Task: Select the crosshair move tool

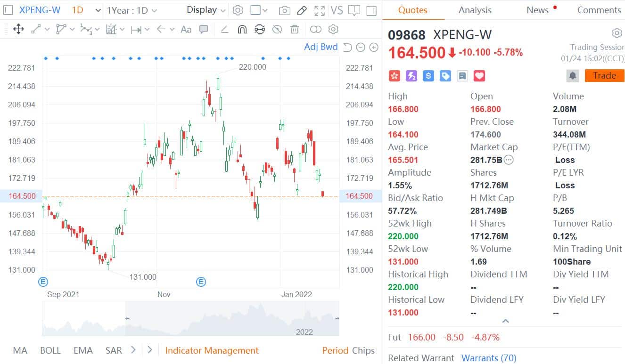Action: click(x=19, y=29)
